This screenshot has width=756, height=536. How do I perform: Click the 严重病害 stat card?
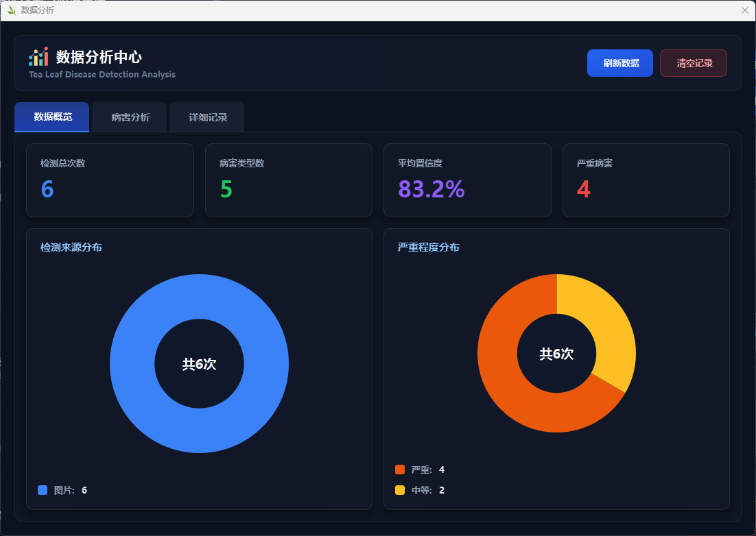point(646,180)
